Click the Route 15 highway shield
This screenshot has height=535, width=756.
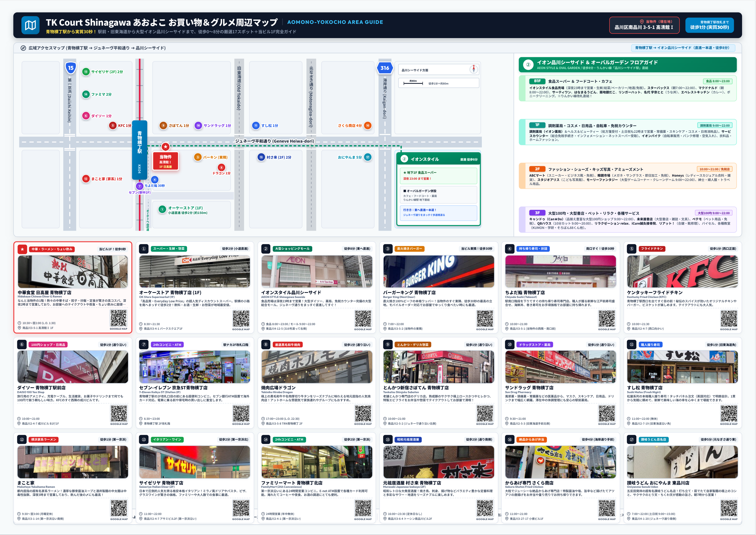coord(71,68)
